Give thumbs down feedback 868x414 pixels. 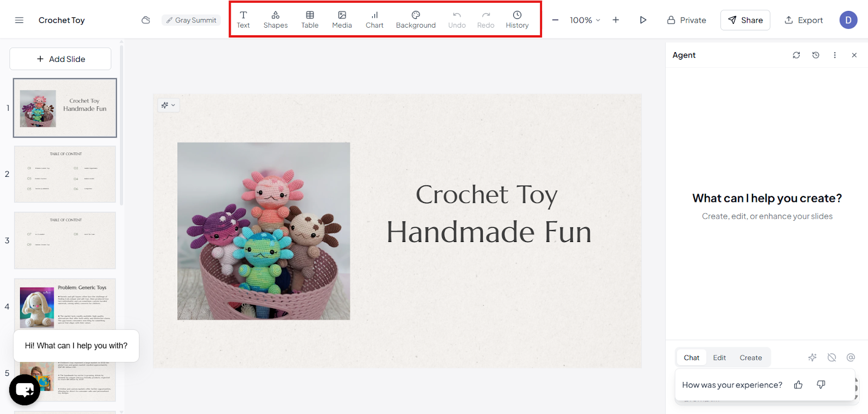coord(821,385)
